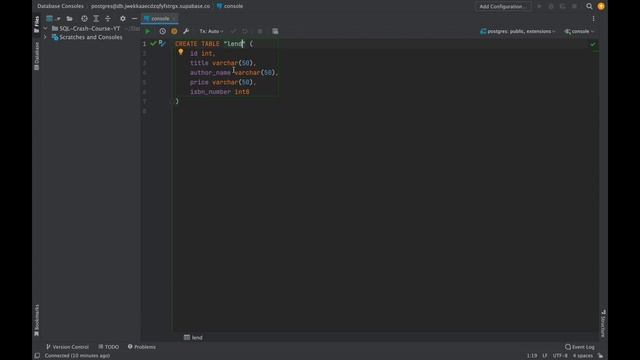
Task: Open the Problems tool window
Action: point(142,347)
